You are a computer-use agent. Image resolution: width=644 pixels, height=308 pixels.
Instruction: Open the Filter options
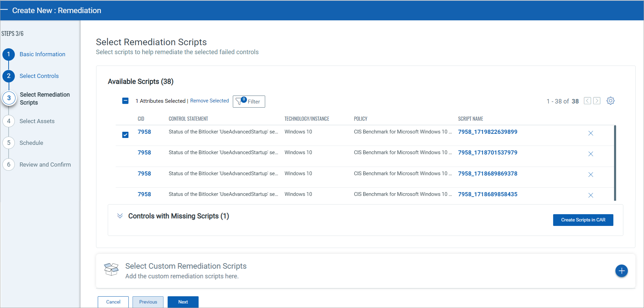point(249,101)
